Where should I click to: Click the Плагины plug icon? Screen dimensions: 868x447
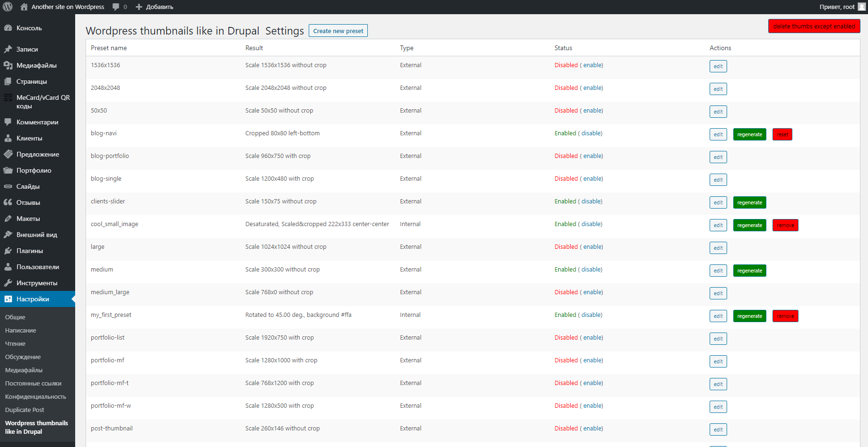click(8, 251)
